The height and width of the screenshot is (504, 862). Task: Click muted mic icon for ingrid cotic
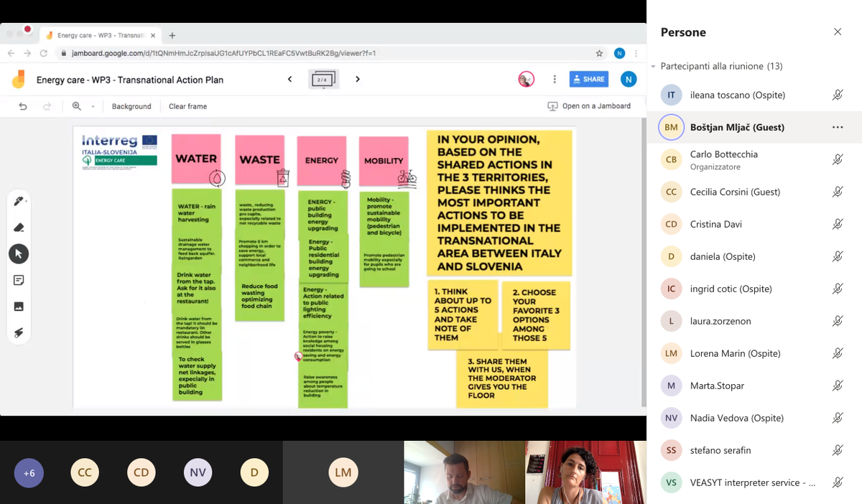point(838,289)
